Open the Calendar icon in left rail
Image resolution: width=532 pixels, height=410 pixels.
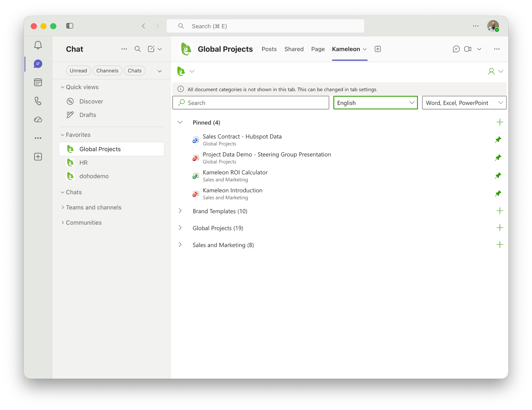tap(38, 83)
